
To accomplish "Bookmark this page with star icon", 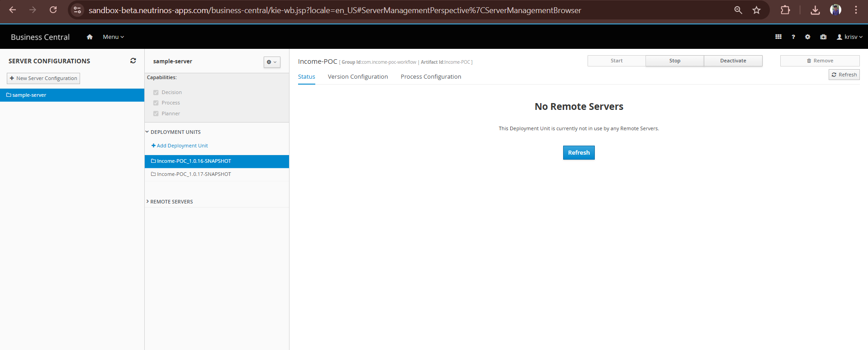I will (756, 10).
